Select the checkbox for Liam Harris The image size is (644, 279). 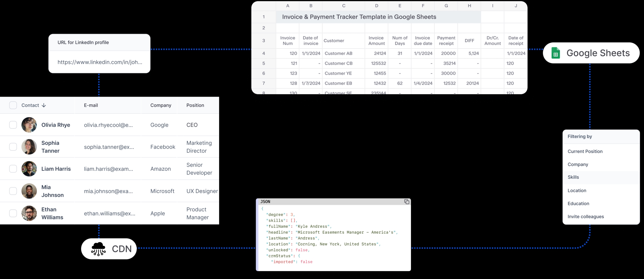(x=13, y=169)
